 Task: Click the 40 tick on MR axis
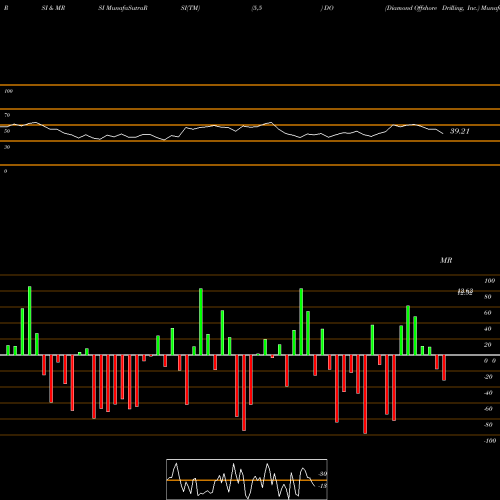tap(488, 329)
